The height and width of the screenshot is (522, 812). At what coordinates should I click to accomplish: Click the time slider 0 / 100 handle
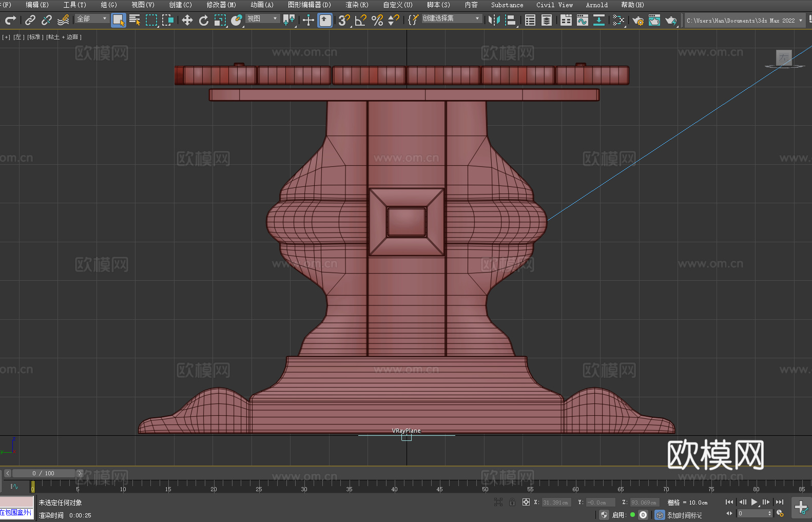click(44, 473)
